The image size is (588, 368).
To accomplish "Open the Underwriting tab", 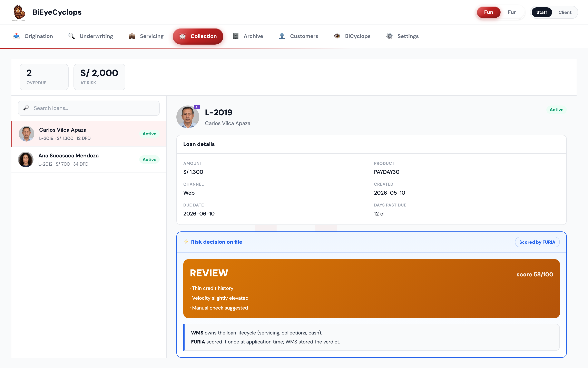I will coord(91,36).
